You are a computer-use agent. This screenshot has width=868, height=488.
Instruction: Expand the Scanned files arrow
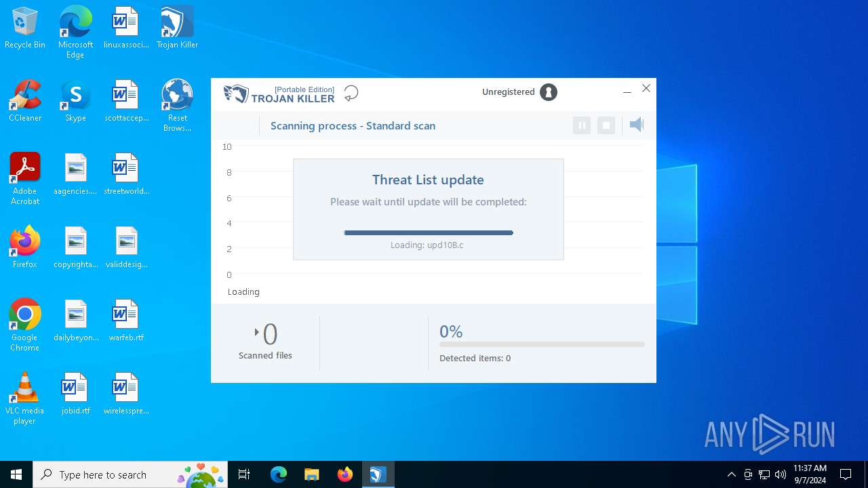(257, 332)
